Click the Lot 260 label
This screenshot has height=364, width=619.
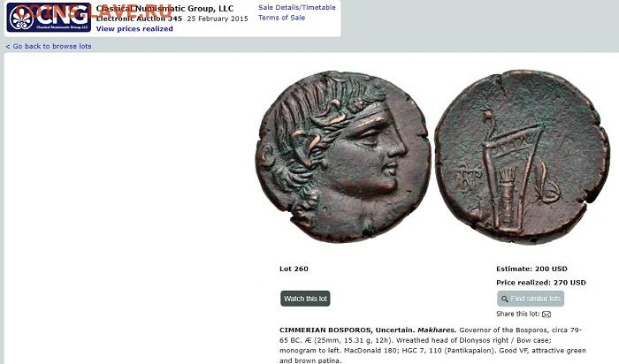click(294, 269)
